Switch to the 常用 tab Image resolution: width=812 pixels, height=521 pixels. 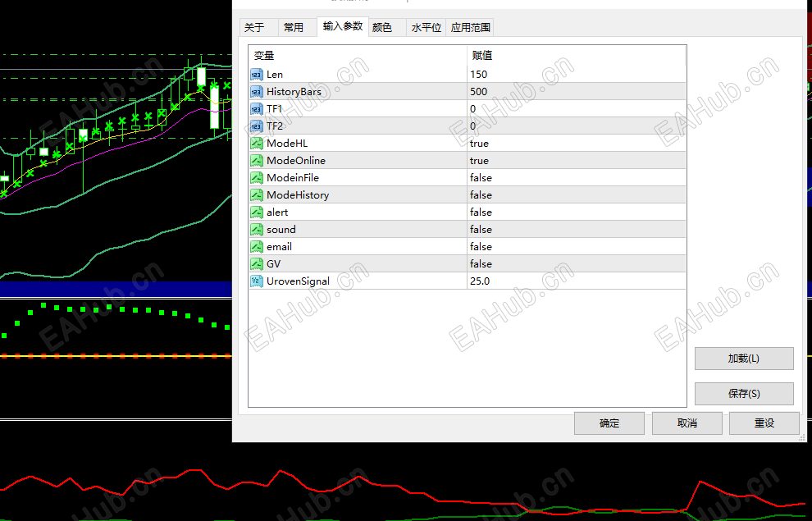click(298, 27)
